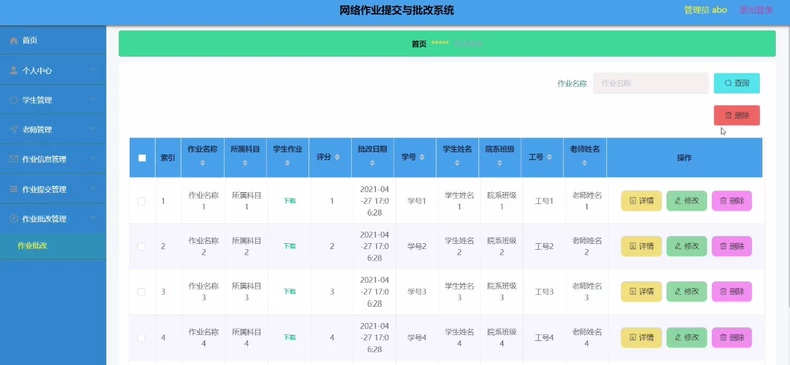The image size is (790, 365).
Task: Click the 学号2 cell
Action: point(417,247)
